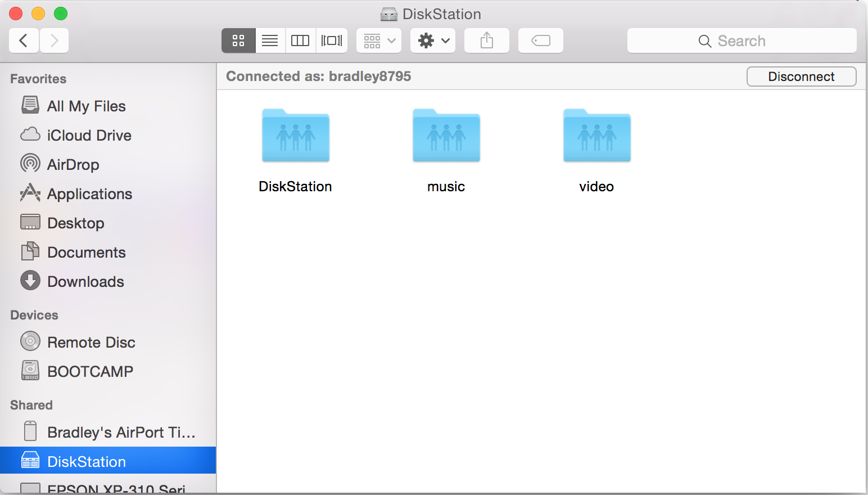Go to Desktop in sidebar
The height and width of the screenshot is (495, 868).
point(108,223)
